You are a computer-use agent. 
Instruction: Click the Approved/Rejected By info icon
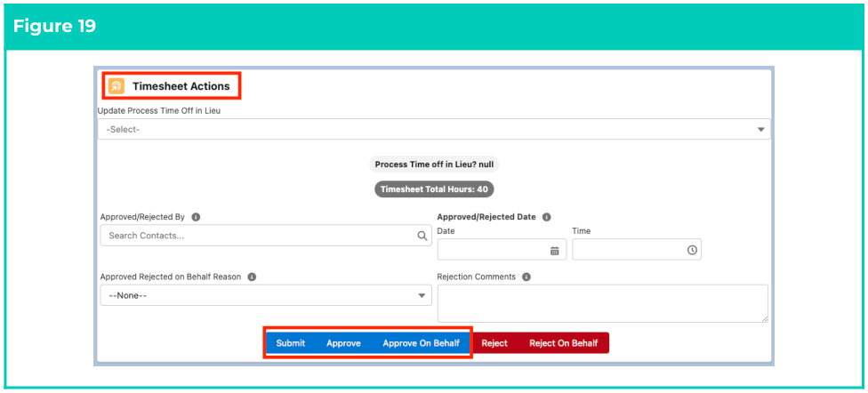(x=196, y=217)
